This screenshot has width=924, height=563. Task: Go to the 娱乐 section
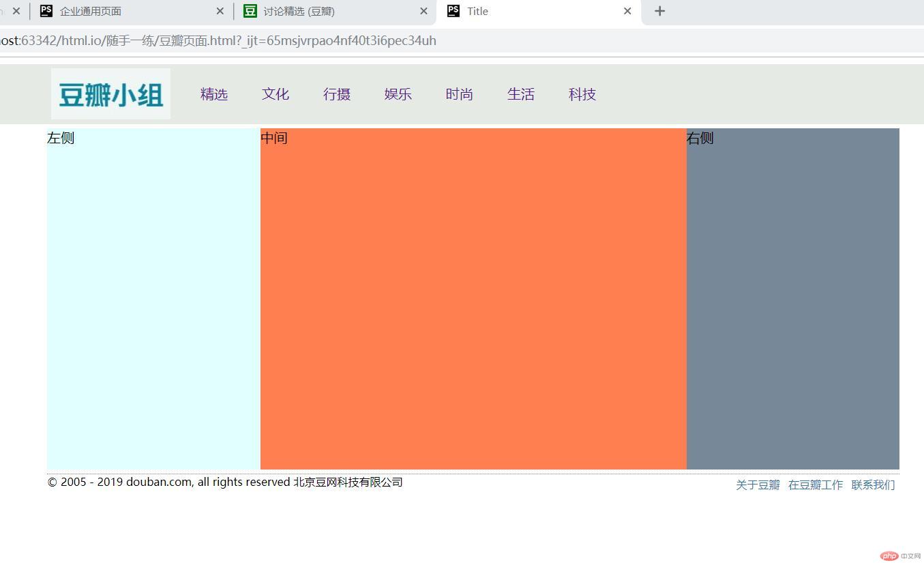[x=398, y=94]
